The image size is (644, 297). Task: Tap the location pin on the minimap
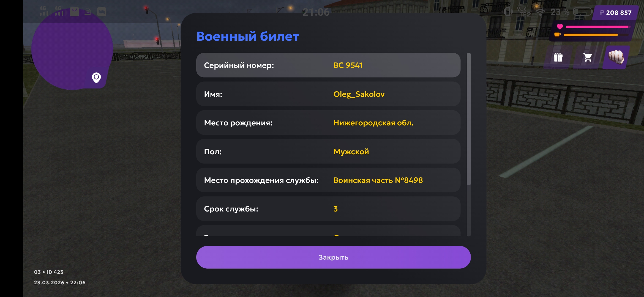[96, 78]
